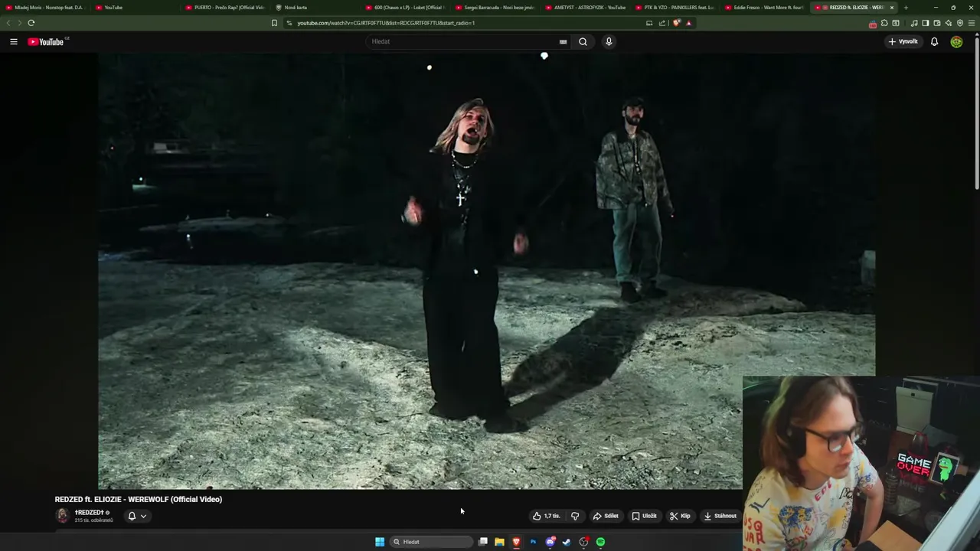Switch to PTK & YZO - PAINKILLERS tab
The height and width of the screenshot is (551, 980).
coord(675,8)
